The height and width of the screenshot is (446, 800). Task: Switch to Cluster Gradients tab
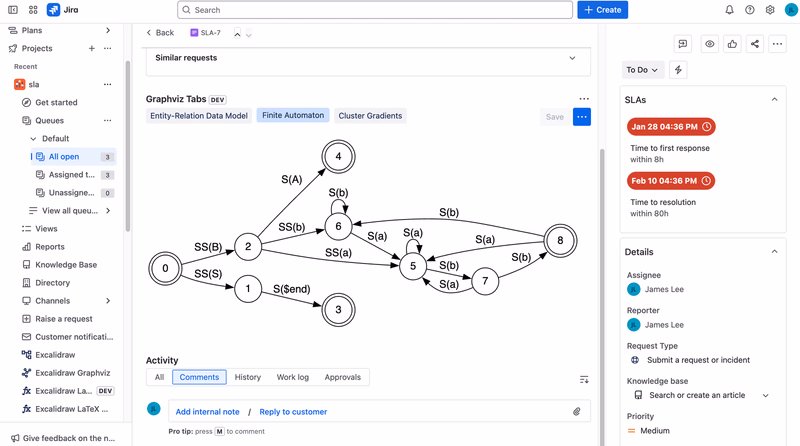[370, 116]
